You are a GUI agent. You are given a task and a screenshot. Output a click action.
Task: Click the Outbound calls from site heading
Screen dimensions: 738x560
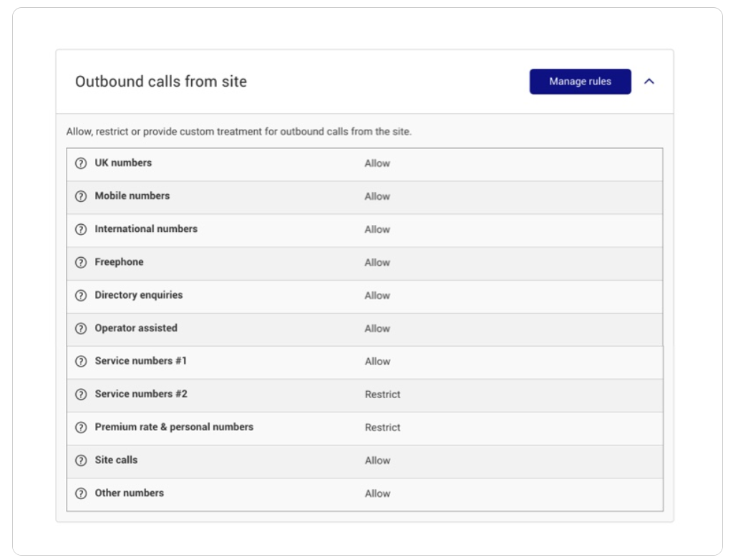coord(161,82)
